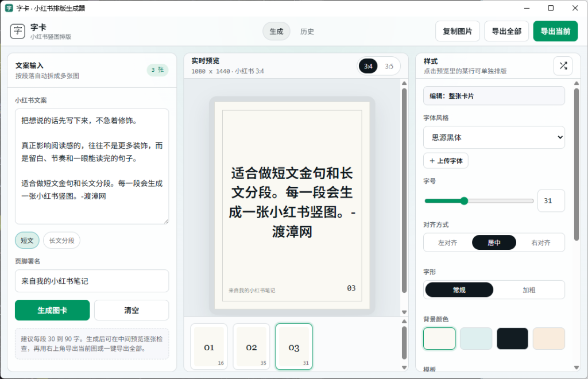Screen dimensions: 588x379
Task: Open the 字体风格 dropdown (思源黑体)
Action: pyautogui.click(x=494, y=137)
